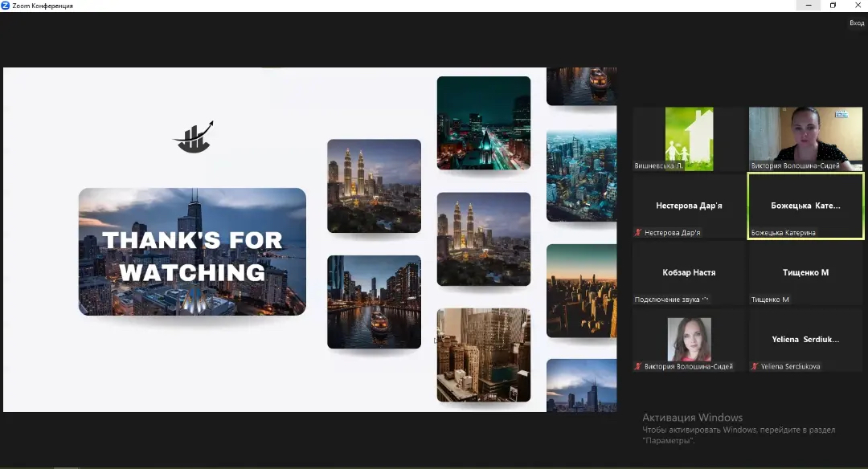Click the woman's profile photo in bottom-left tile
Image resolution: width=868 pixels, height=469 pixels.
[x=689, y=339]
